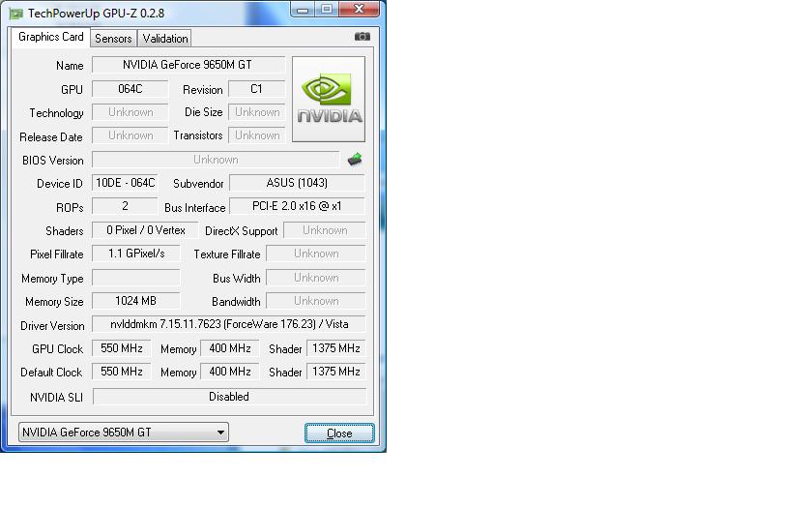
Task: Click the GPU Clock row Memory 400 MHz field
Action: (x=229, y=348)
